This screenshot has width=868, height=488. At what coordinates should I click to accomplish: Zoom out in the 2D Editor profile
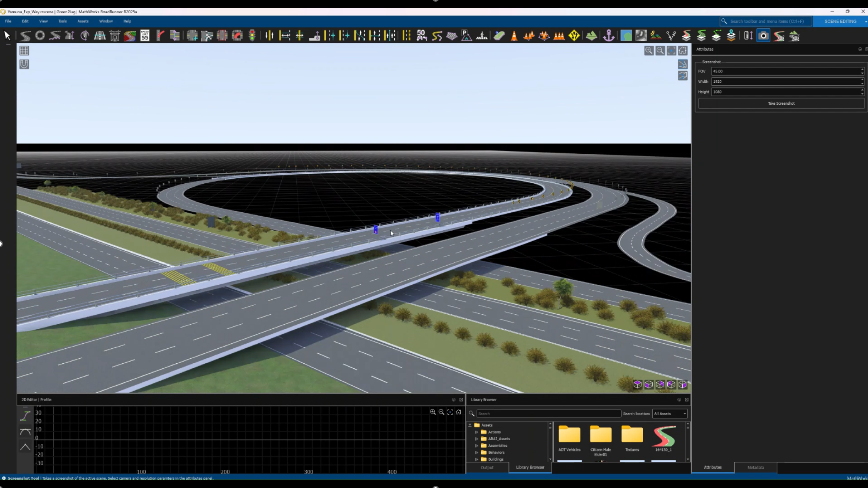[441, 412]
